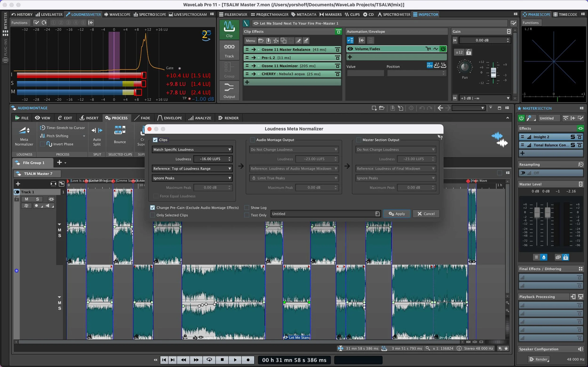Click the Apply button
Screen dimensions: 588x367
pos(397,214)
